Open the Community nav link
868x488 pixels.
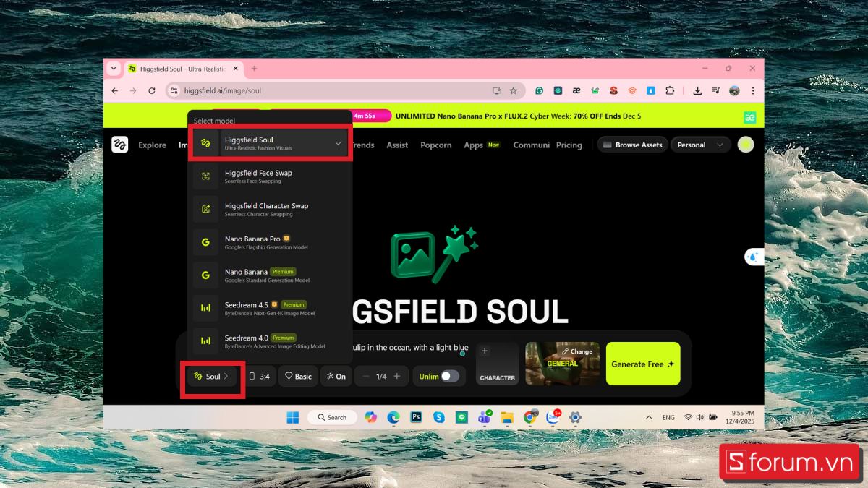click(532, 145)
